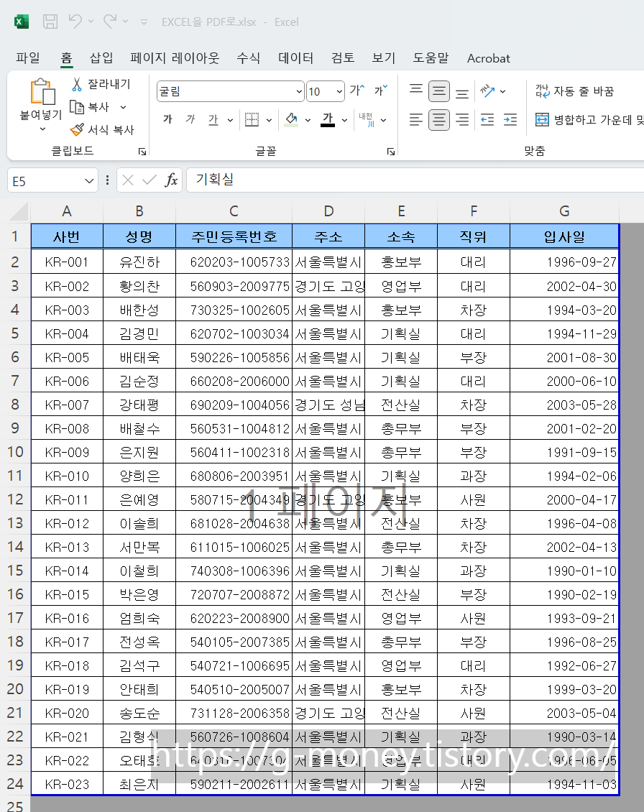
Task: Switch to the 삽입 tab
Action: point(101,58)
